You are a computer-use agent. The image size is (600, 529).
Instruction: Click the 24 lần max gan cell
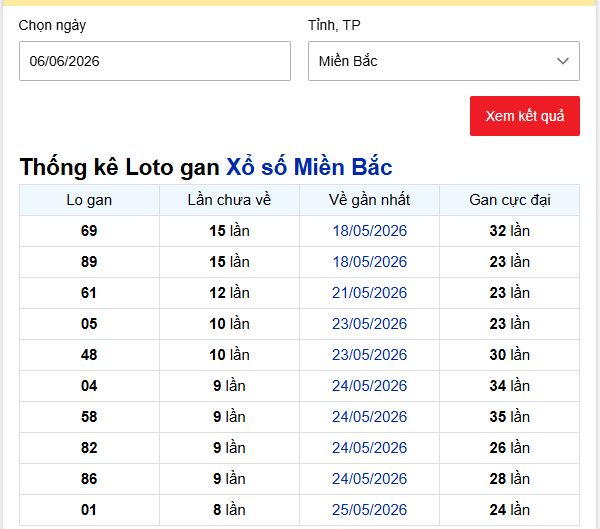point(510,510)
